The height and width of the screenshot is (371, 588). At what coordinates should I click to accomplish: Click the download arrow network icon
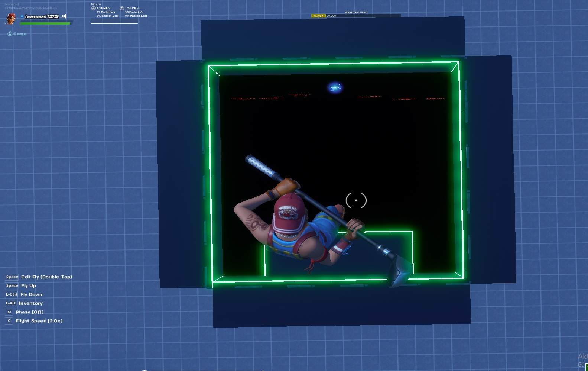(x=94, y=8)
